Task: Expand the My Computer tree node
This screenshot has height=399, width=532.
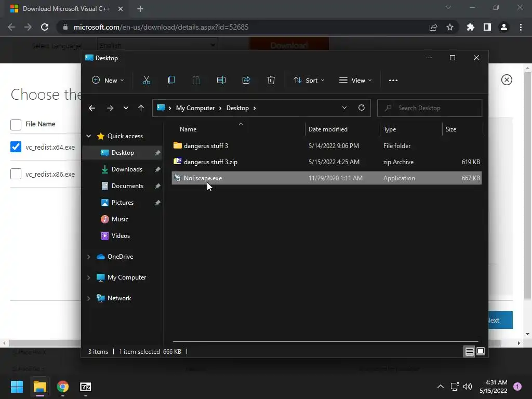Action: [x=88, y=277]
